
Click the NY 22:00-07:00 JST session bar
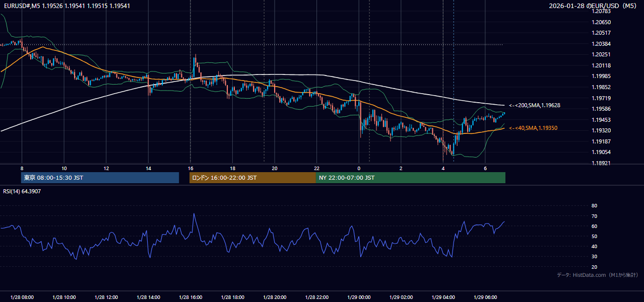(411, 178)
